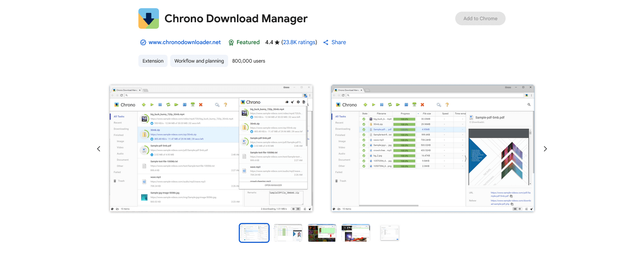Click the Featured badge
Image resolution: width=644 pixels, height=263 pixels.
coord(244,42)
